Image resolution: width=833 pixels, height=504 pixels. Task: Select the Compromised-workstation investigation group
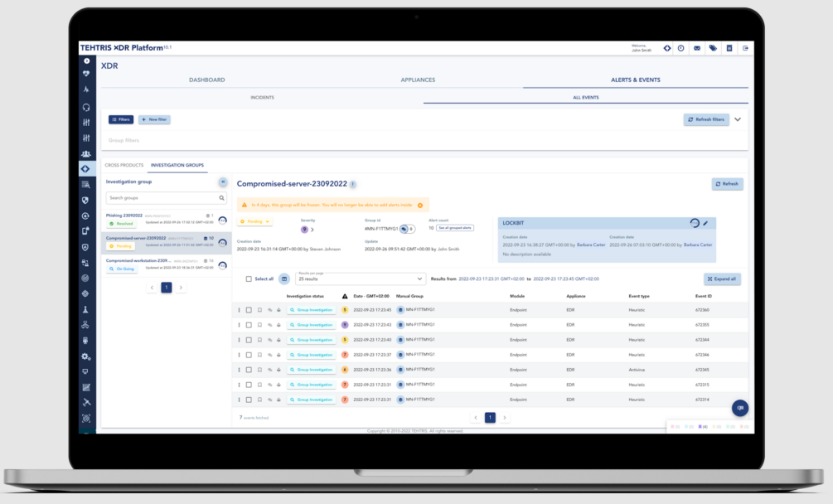click(x=166, y=264)
